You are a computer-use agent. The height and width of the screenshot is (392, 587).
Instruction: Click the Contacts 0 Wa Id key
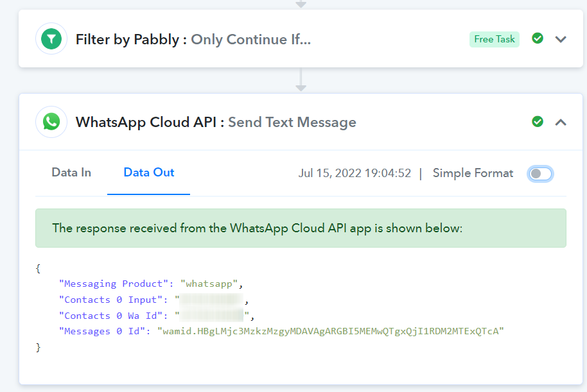pyautogui.click(x=110, y=316)
